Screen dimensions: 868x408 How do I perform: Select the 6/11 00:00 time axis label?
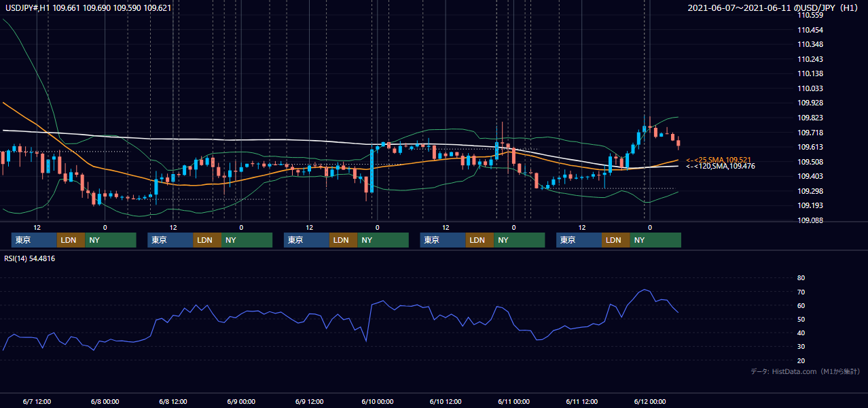[513, 402]
